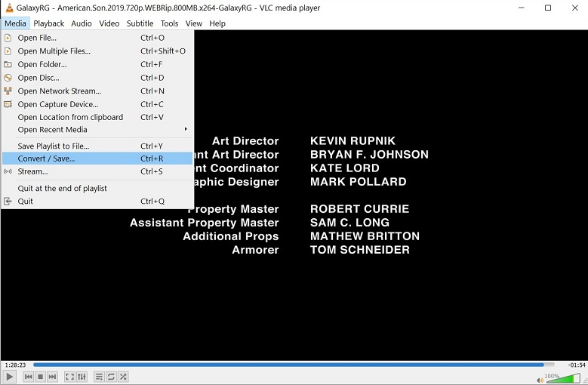Maximize the VLC window

point(548,8)
